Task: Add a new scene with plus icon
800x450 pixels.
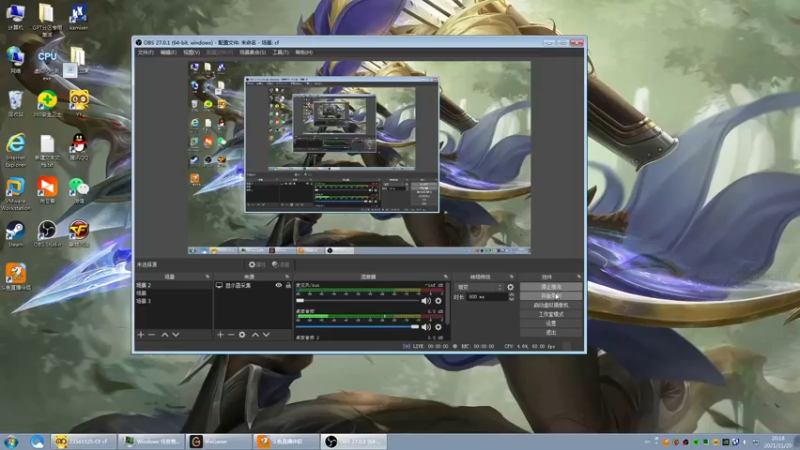Action: [x=141, y=335]
